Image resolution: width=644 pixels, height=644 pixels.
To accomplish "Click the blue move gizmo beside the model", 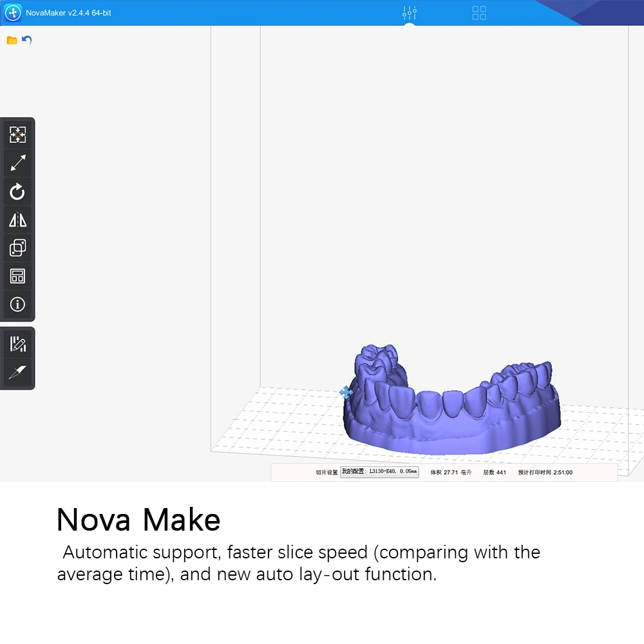I will tap(346, 392).
